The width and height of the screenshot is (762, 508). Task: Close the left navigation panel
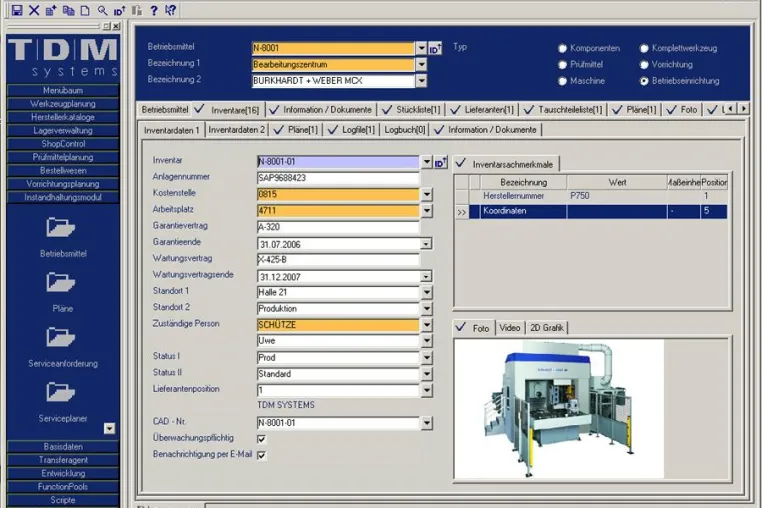click(116, 26)
